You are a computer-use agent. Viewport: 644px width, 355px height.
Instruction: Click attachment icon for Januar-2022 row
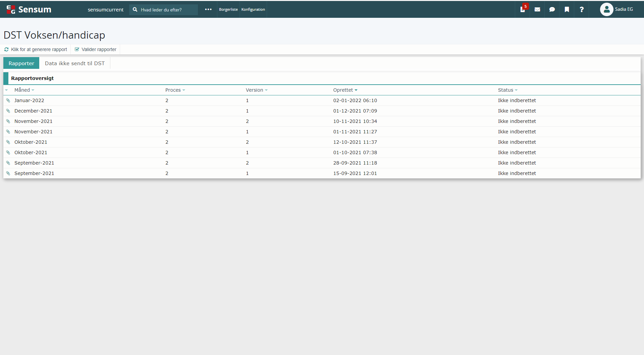(x=8, y=100)
